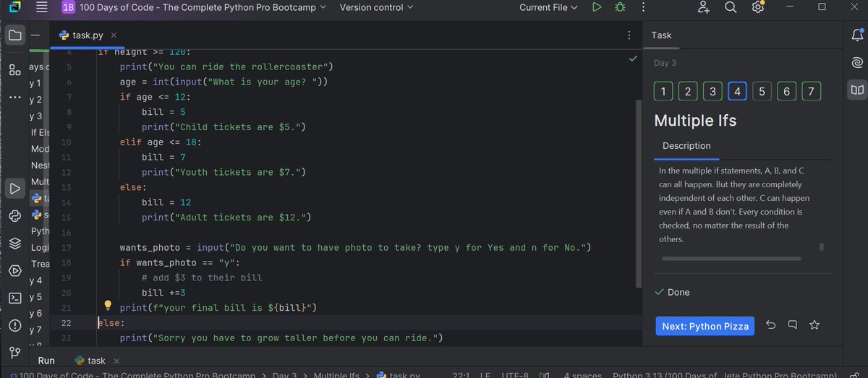The image size is (868, 378).
Task: Click line number 17 in gutter
Action: coord(66,247)
